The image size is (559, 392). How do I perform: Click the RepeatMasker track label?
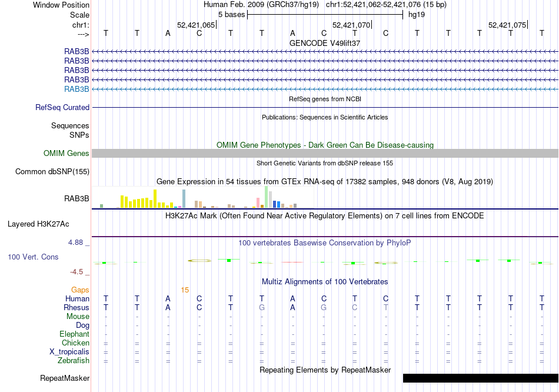65,378
